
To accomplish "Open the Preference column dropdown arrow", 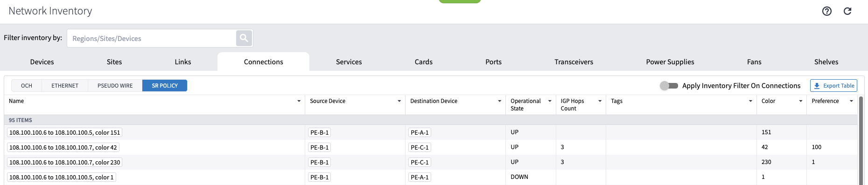I will click(x=851, y=101).
